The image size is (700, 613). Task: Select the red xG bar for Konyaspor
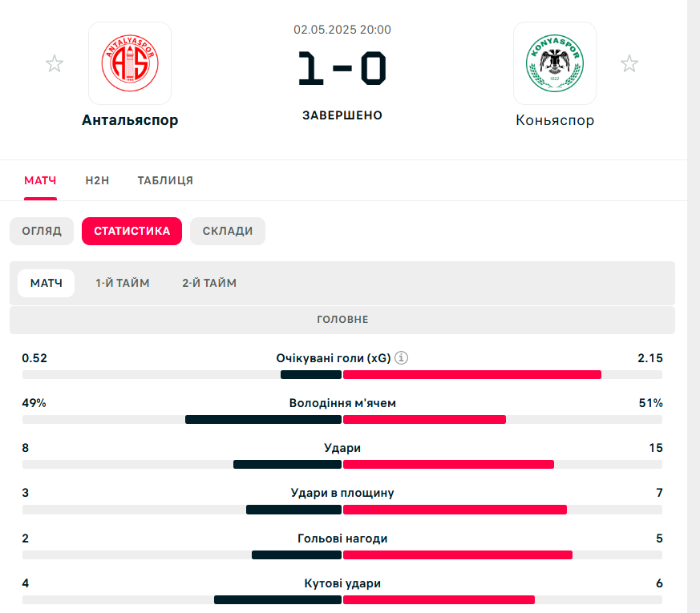(x=471, y=375)
